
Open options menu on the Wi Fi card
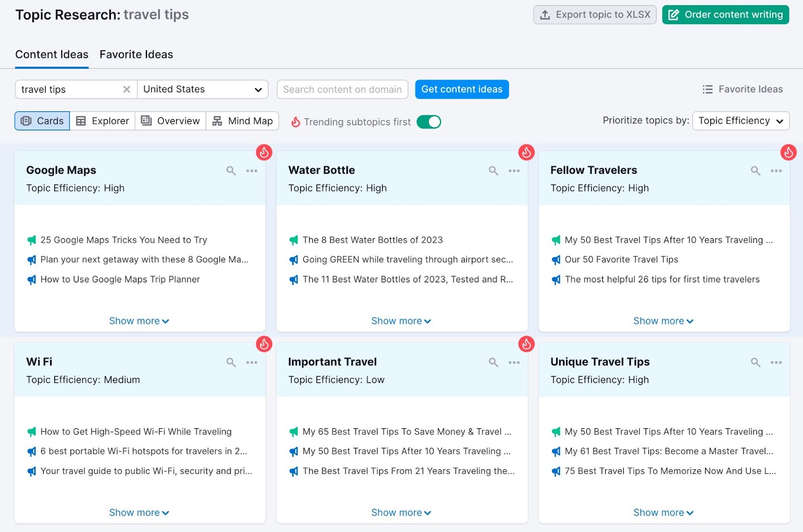point(251,363)
